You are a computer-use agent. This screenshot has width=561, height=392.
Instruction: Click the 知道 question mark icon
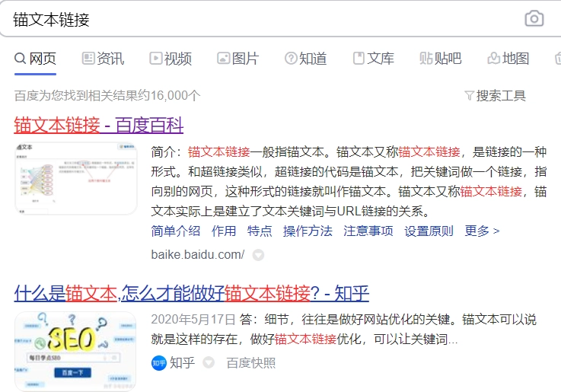coord(291,58)
